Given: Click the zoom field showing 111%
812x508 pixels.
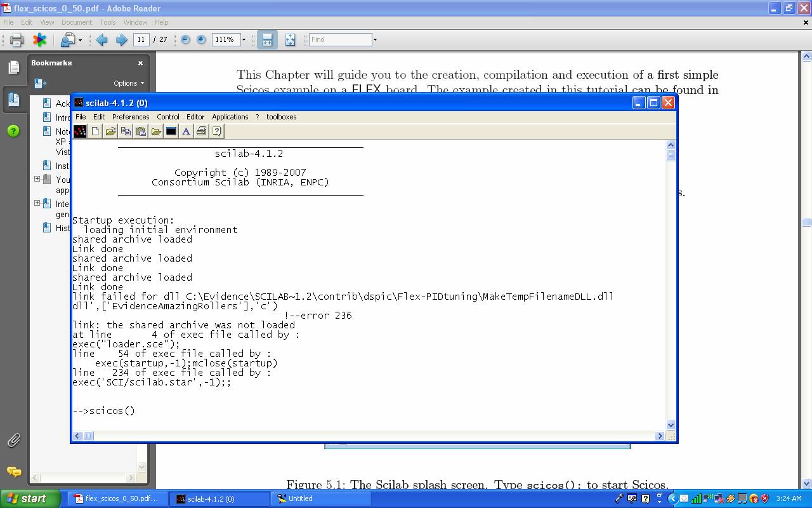Looking at the screenshot, I should (225, 39).
